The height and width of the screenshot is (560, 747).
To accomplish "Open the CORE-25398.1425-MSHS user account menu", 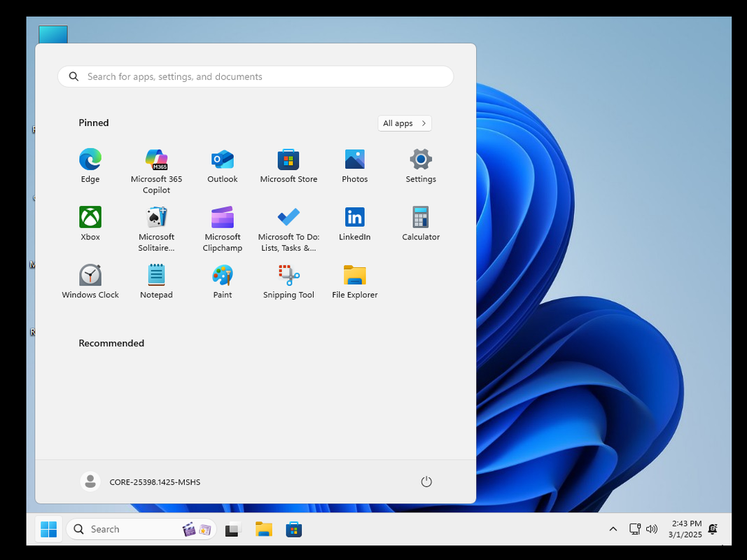I will click(x=141, y=482).
